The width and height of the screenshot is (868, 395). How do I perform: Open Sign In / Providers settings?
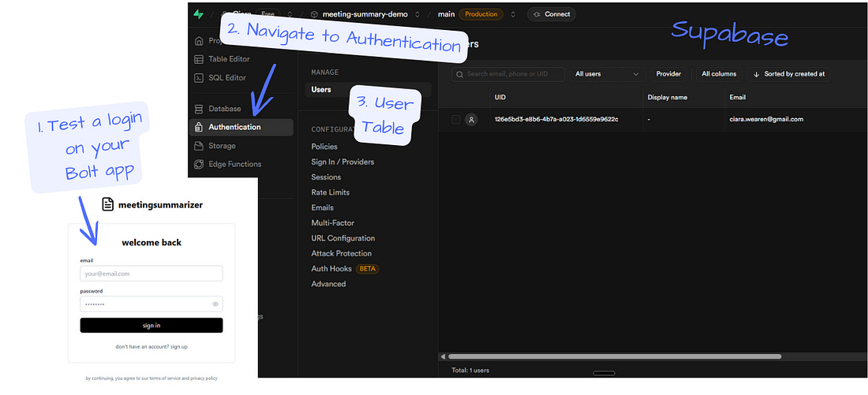[342, 162]
